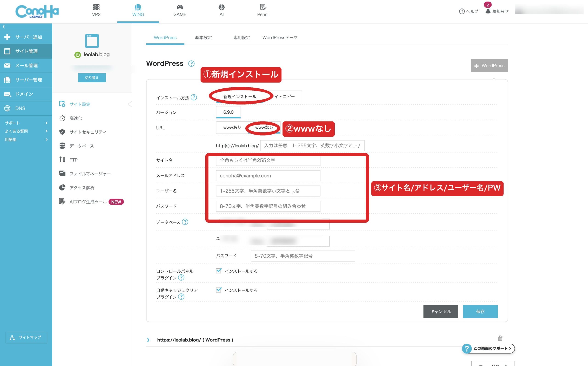Image resolution: width=588 pixels, height=366 pixels.
Task: Open サイト設定 submenu
Action: tap(75, 104)
